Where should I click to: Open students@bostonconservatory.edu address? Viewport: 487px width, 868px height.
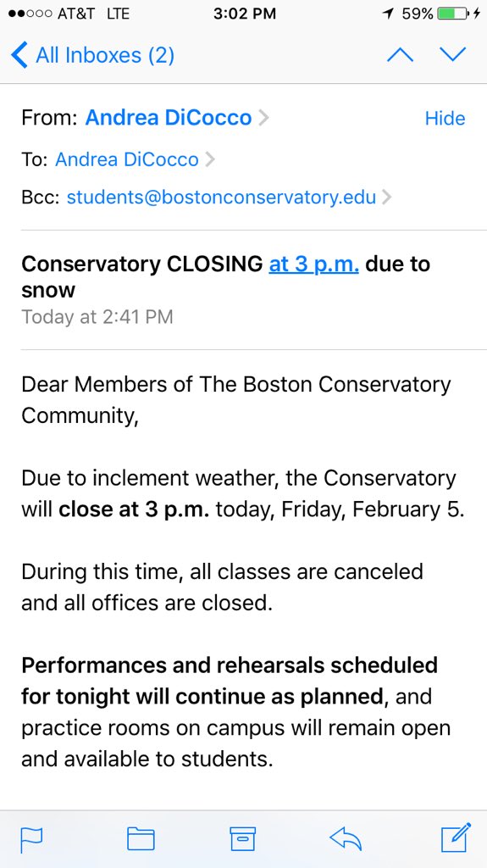(221, 197)
